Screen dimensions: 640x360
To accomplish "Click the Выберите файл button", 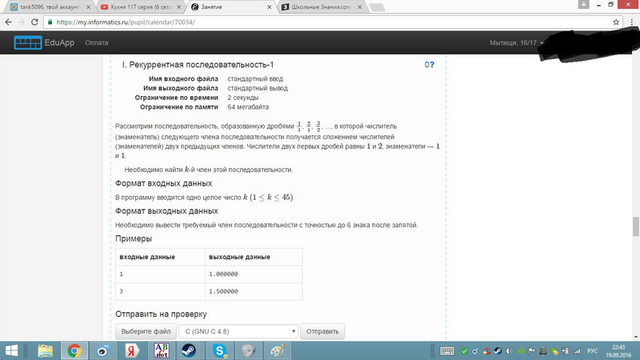I will pos(146,331).
